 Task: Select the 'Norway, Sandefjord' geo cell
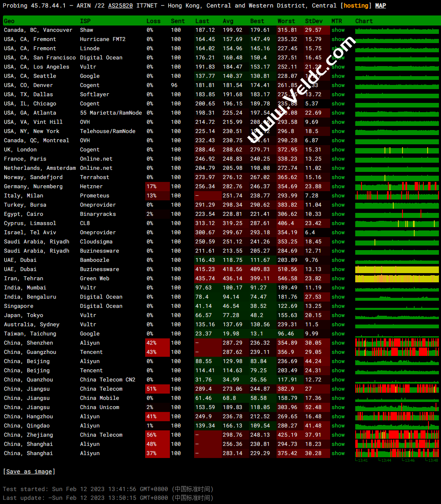[x=33, y=177]
